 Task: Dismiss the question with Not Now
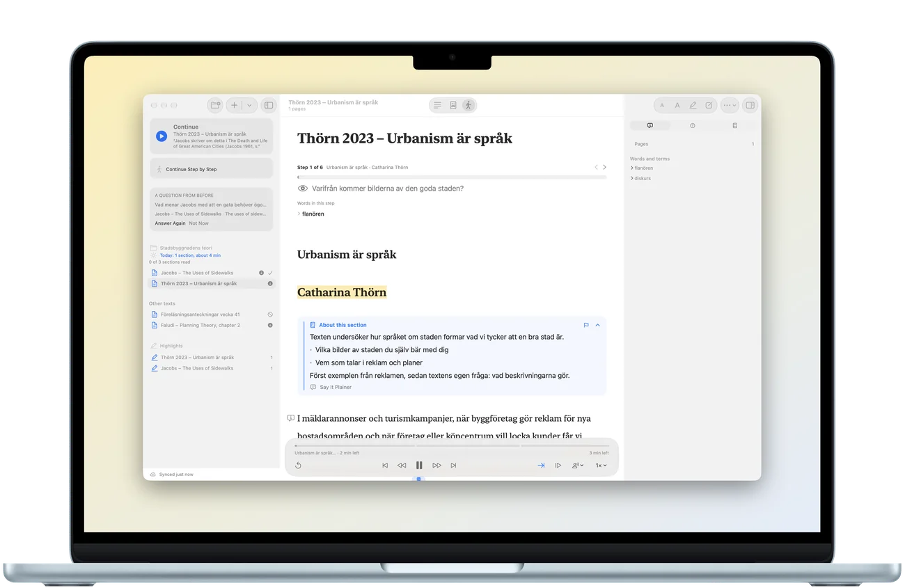coord(198,223)
